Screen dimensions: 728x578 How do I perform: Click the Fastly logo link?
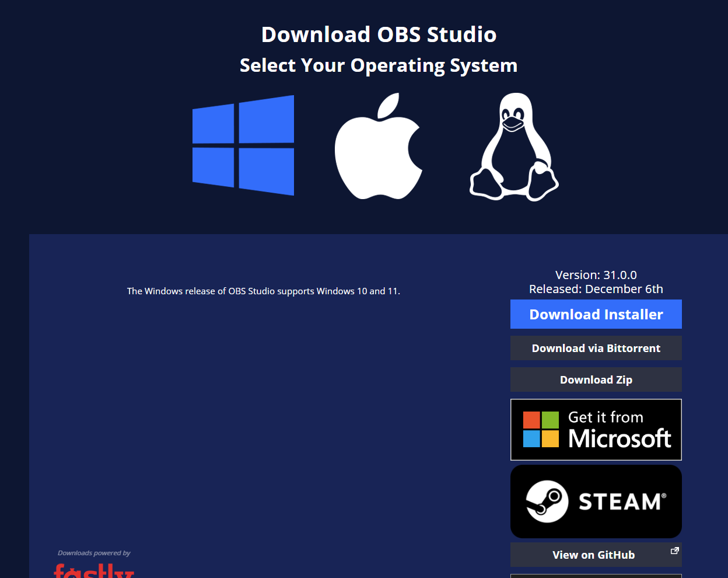pos(94,570)
